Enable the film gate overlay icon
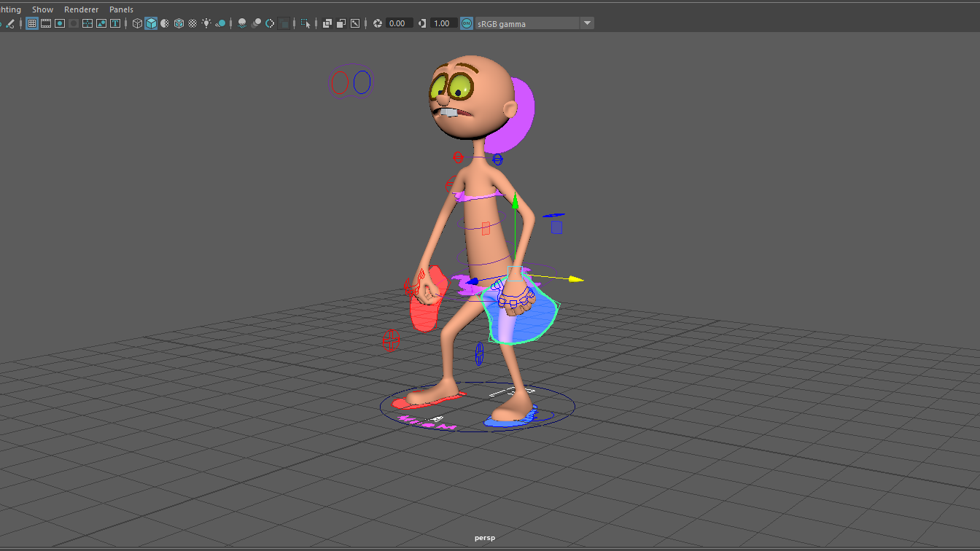The height and width of the screenshot is (551, 980). click(x=45, y=23)
